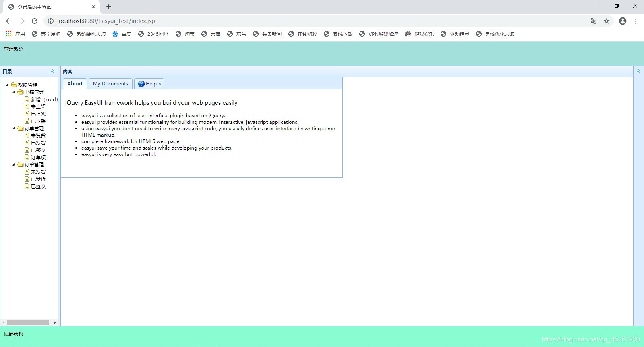The height and width of the screenshot is (347, 644).
Task: Click the folder icon beside 权限管理
Action: pos(14,85)
